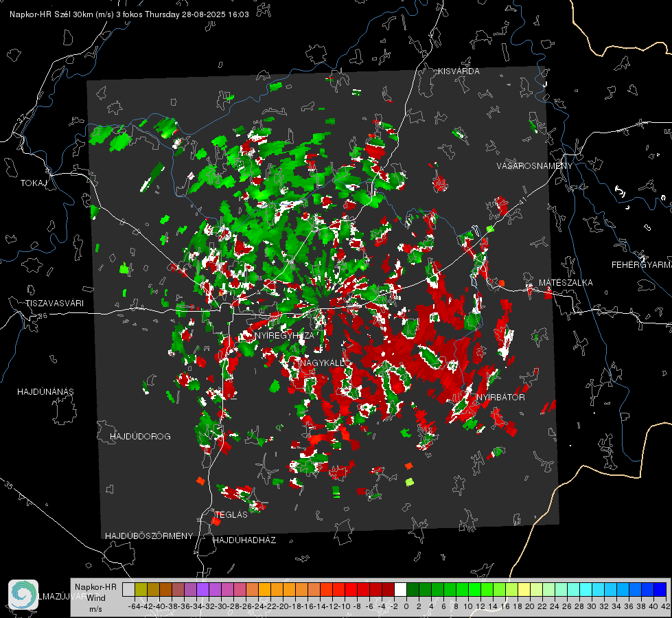Viewport: 672px width, 618px height.
Task: Click the TOKAJ town label
Action: tap(34, 183)
